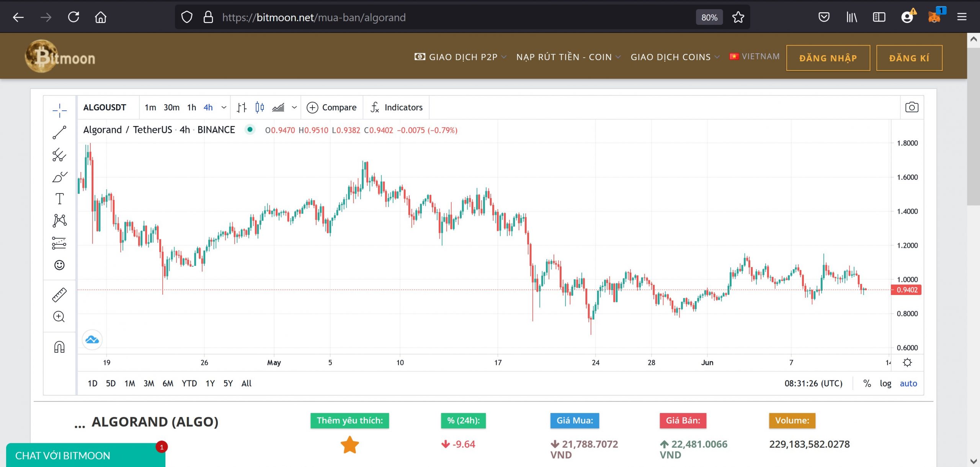Select the pitchfork tool

[x=59, y=155]
